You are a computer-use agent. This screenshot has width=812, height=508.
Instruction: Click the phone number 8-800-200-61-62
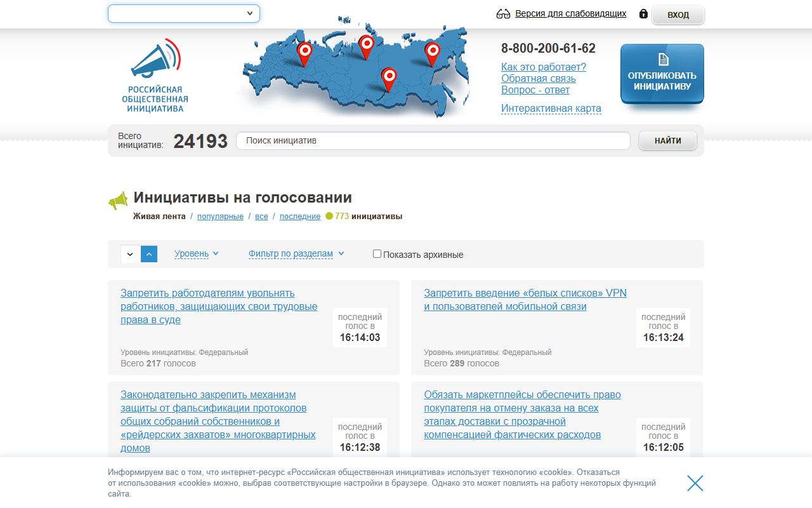[x=548, y=48]
